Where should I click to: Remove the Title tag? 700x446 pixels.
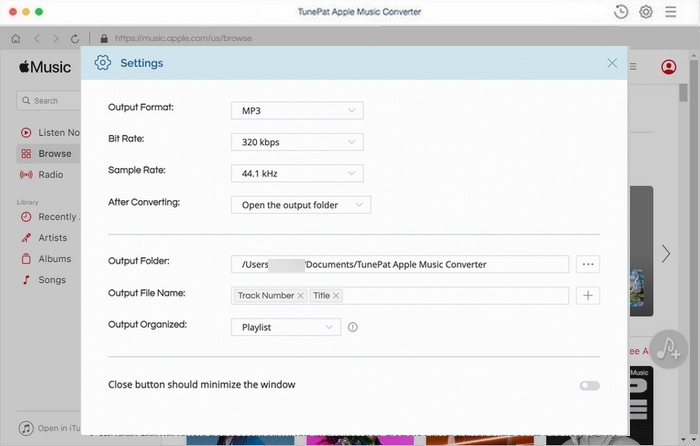336,296
